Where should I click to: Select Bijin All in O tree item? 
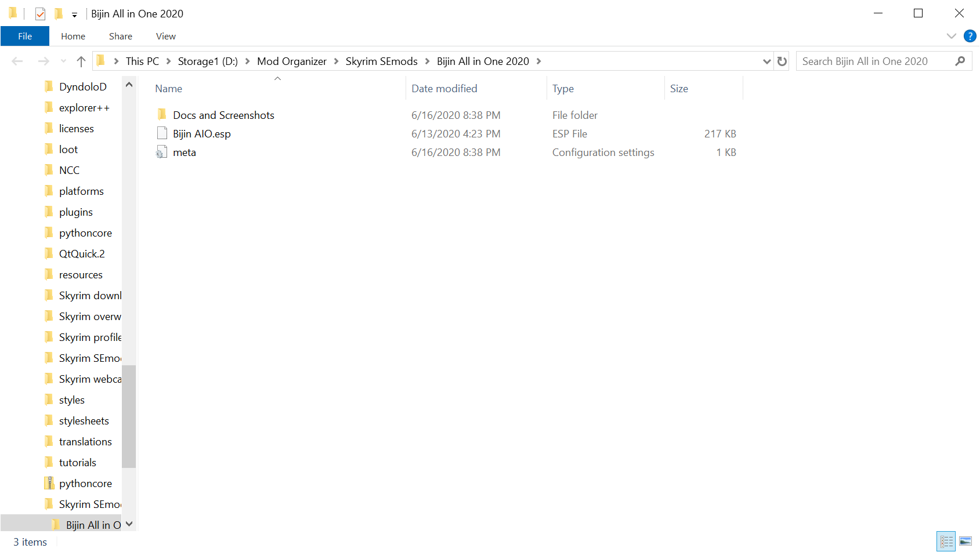[93, 525]
